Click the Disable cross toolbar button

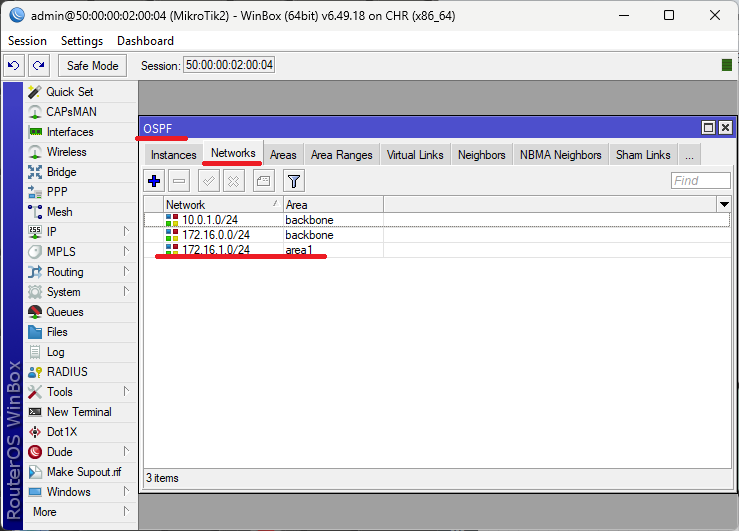[x=233, y=181]
